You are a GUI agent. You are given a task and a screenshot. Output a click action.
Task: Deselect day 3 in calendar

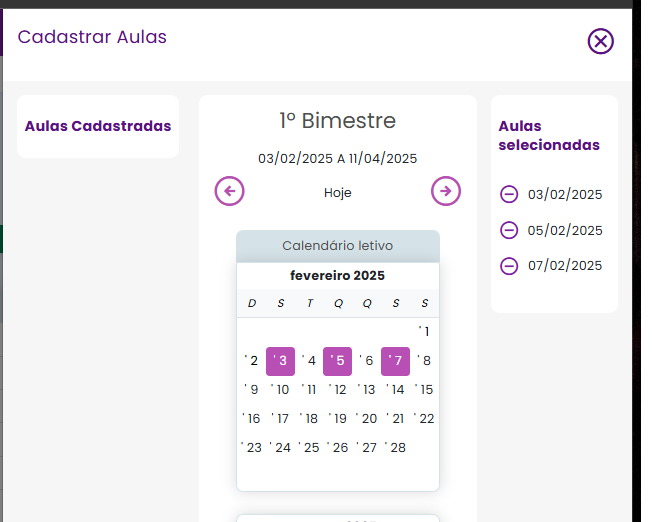click(x=280, y=361)
